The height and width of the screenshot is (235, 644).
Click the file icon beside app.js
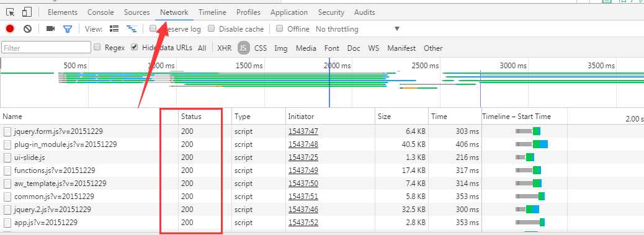[x=7, y=223]
